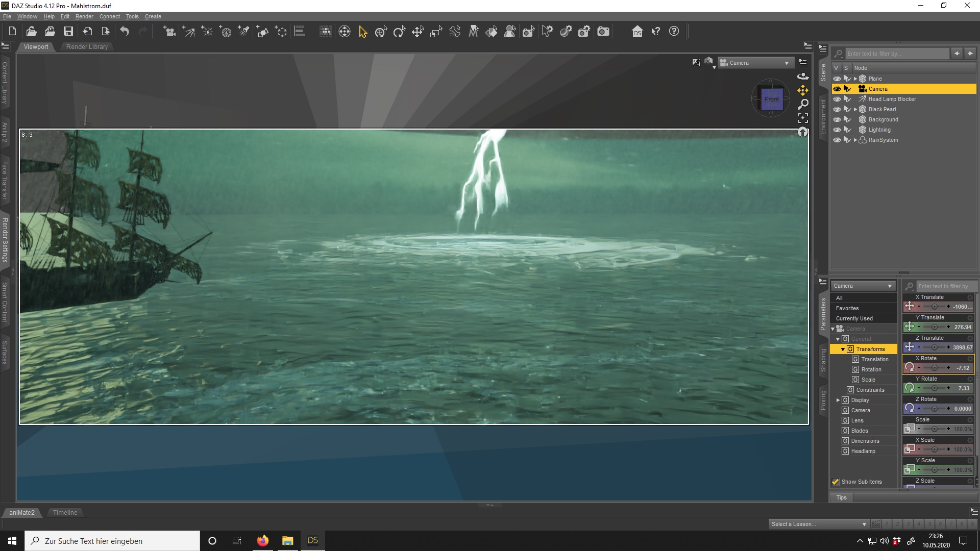Open the New file icon
Screen dimensions: 980x551
12,32
